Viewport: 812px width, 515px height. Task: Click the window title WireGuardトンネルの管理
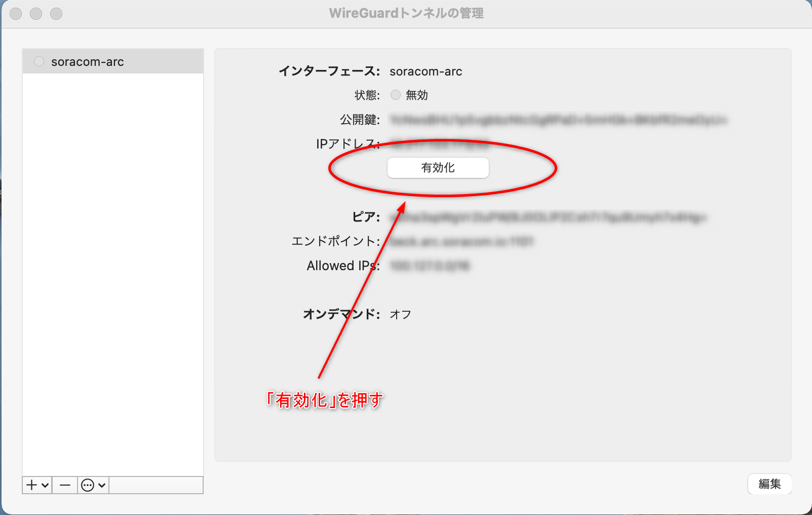tap(406, 13)
